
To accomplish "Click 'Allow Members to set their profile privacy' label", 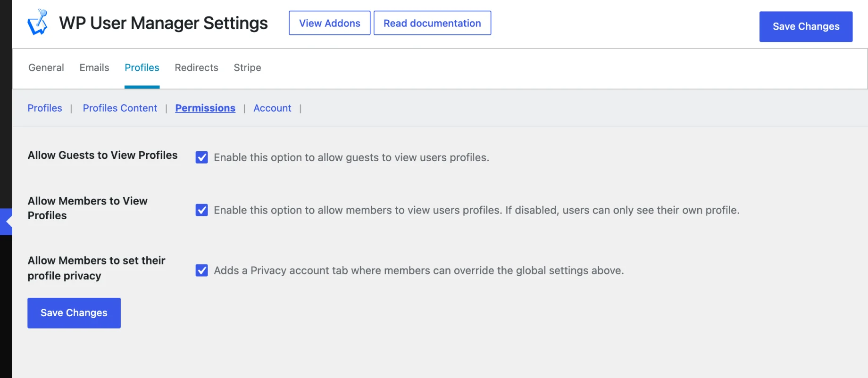I will click(96, 268).
